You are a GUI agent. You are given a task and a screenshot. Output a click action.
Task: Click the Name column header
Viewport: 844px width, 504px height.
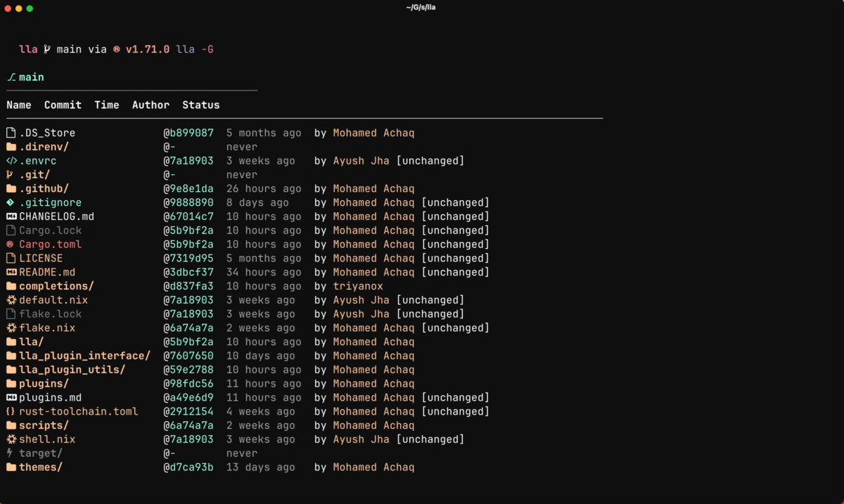click(19, 104)
